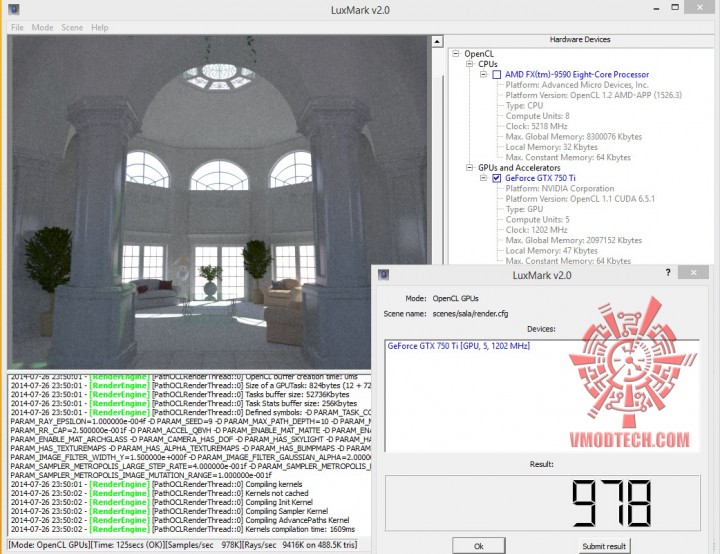Click the status bar 'Mode: OpenCL GPUs' text
The width and height of the screenshot is (720, 554).
[49, 545]
